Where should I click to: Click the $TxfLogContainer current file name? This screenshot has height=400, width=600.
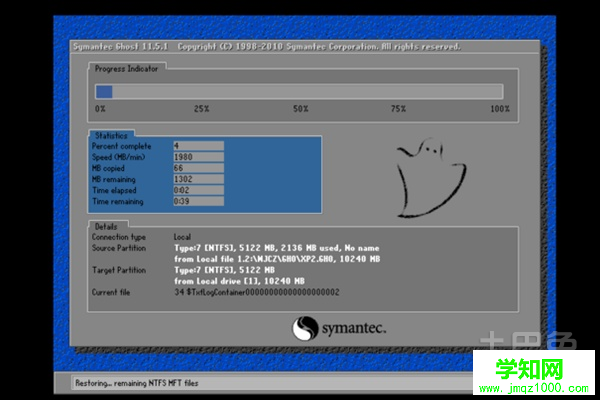[x=257, y=292]
